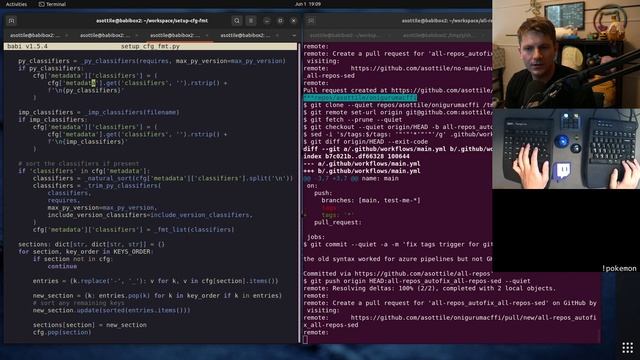
Task: Maximize the setup-cfg-fmt terminal window
Action: coord(280,20)
